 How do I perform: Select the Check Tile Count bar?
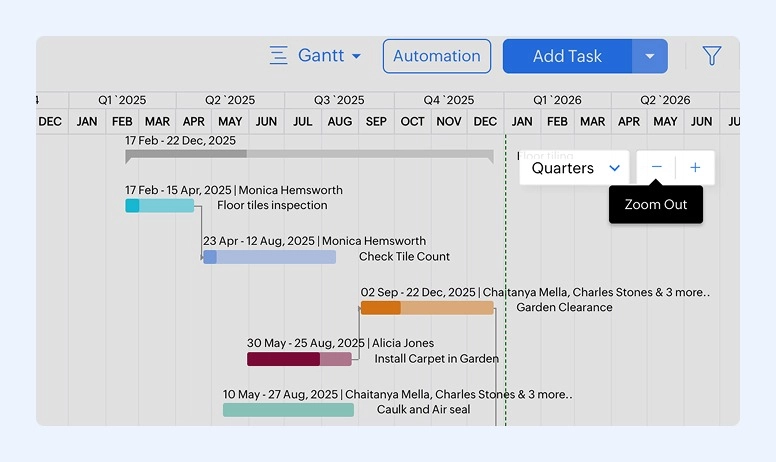coord(269,257)
